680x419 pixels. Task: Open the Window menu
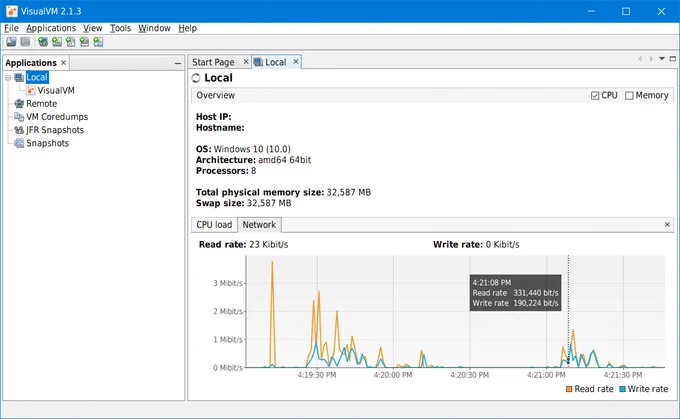[x=154, y=28]
